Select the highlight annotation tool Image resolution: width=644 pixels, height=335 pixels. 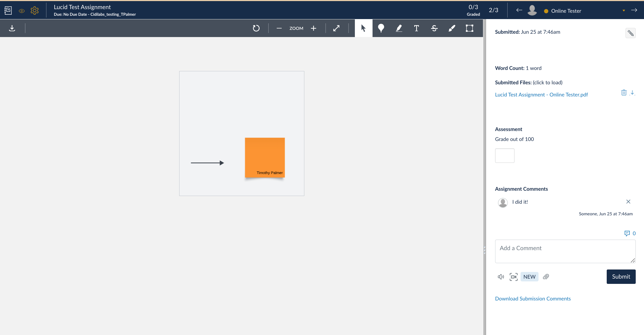[x=398, y=28]
